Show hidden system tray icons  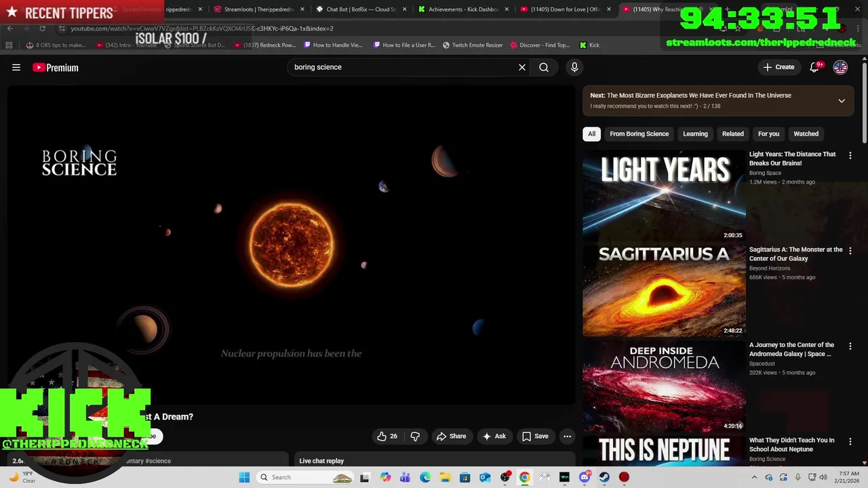click(x=755, y=477)
